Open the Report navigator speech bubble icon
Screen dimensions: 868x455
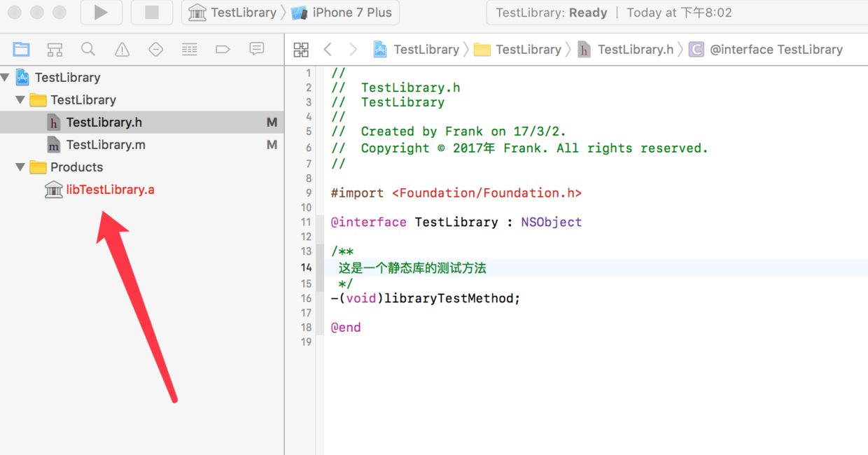pos(257,49)
